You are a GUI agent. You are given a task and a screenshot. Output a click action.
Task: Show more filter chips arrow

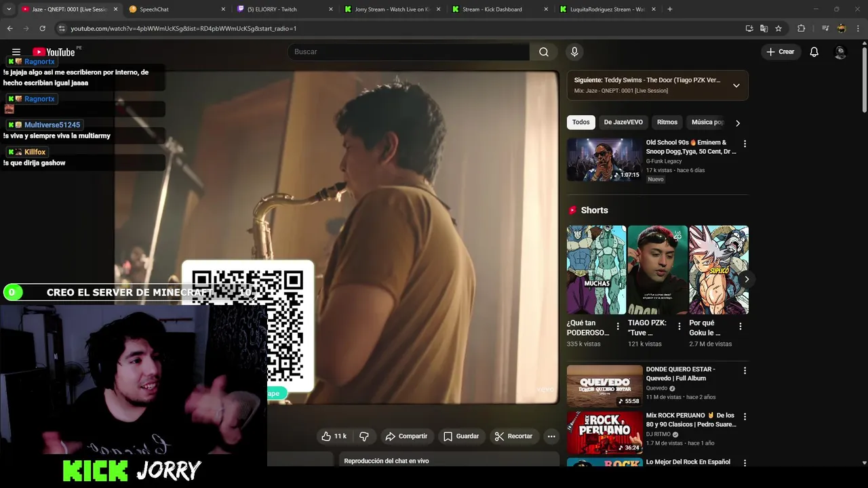738,123
